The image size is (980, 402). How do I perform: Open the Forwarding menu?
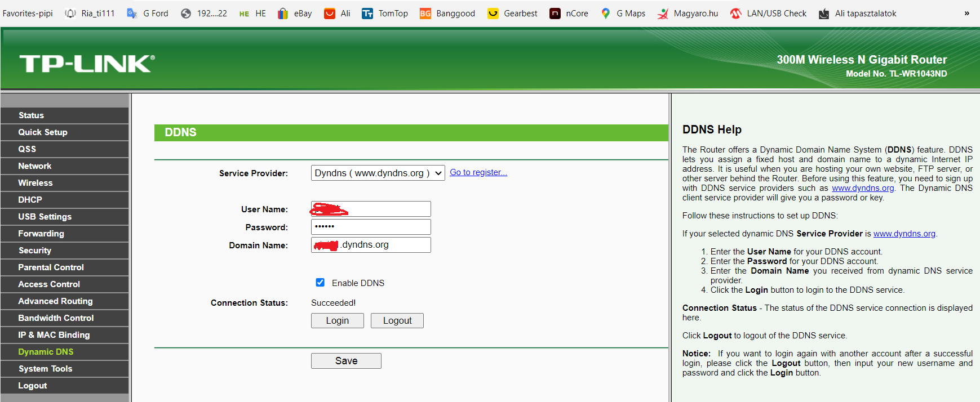[65, 234]
